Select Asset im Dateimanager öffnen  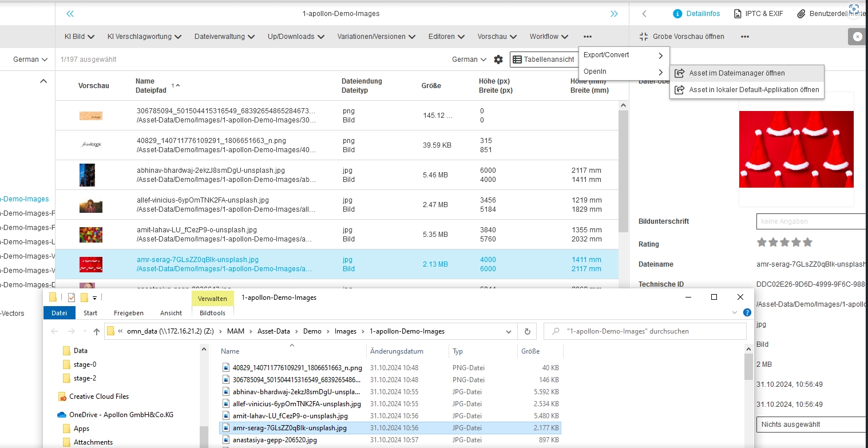pyautogui.click(x=736, y=73)
